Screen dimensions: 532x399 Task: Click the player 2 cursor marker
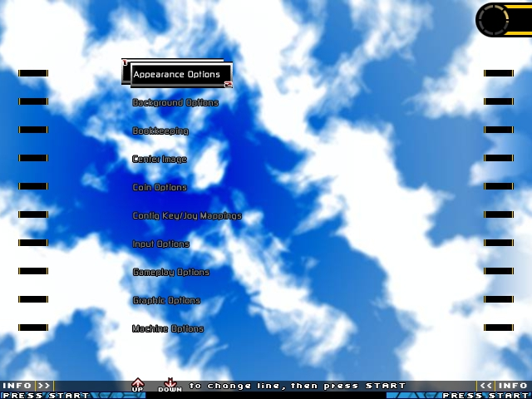[x=228, y=84]
